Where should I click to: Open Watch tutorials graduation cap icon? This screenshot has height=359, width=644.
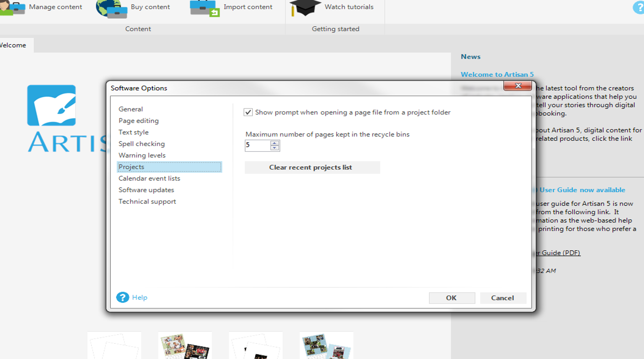pos(305,8)
